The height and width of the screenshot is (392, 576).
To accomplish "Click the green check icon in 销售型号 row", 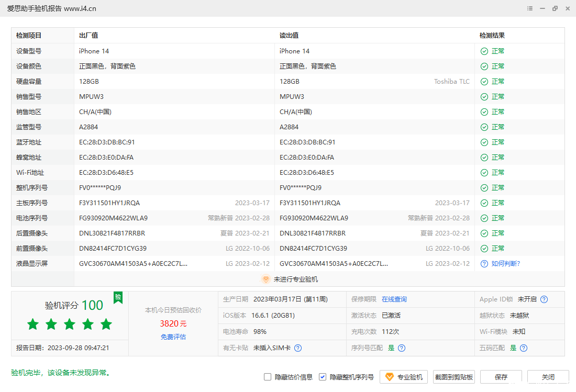I will click(x=484, y=97).
